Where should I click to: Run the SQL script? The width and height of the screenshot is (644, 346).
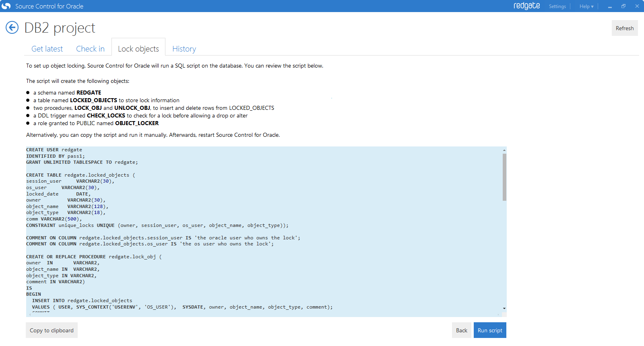point(490,330)
